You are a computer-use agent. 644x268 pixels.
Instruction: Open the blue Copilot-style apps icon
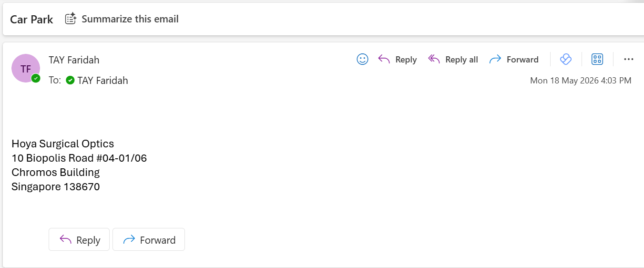566,59
